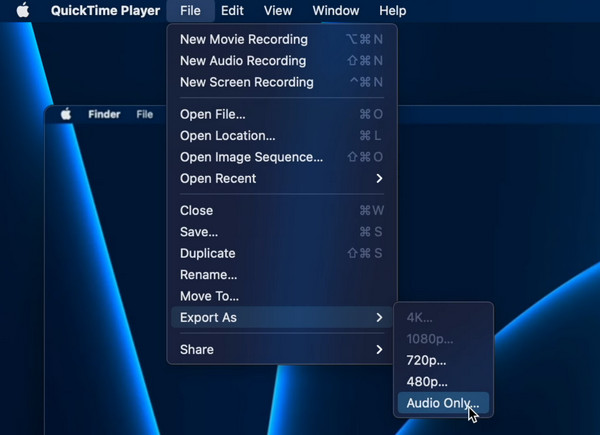Choose Save… from the File menu
Image resolution: width=600 pixels, height=435 pixels.
282,232
